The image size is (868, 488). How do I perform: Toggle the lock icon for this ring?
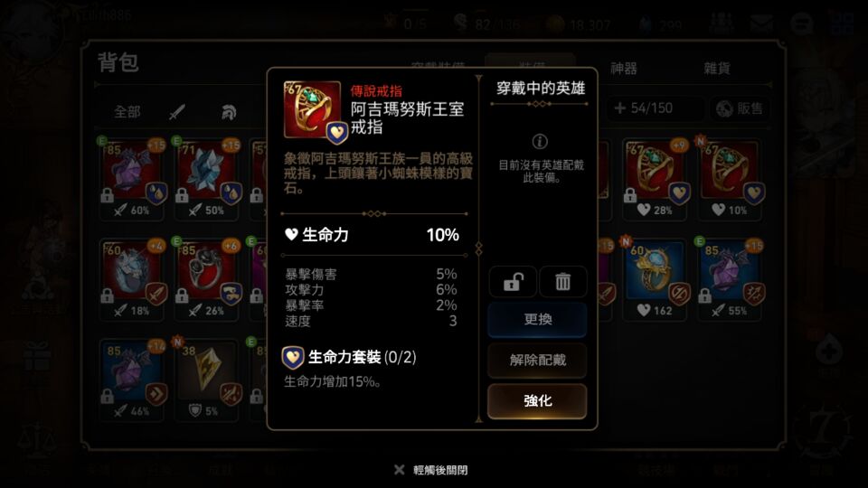point(513,282)
